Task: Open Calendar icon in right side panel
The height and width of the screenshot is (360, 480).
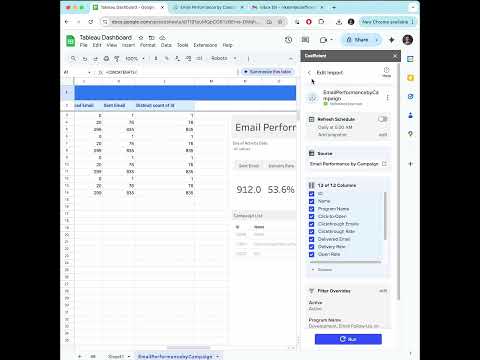Action: (x=410, y=59)
